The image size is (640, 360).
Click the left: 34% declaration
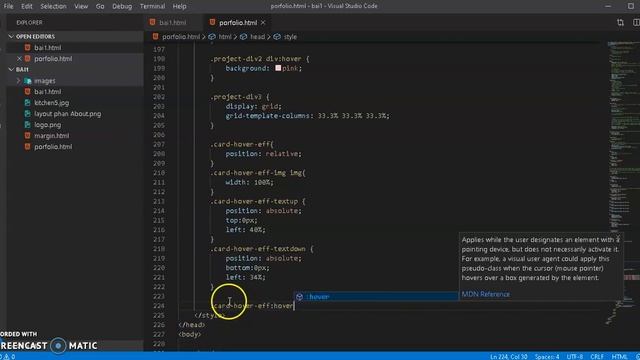[245, 277]
